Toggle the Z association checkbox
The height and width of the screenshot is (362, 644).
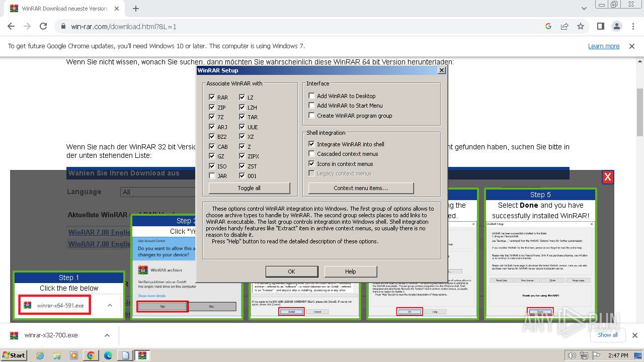pyautogui.click(x=242, y=146)
